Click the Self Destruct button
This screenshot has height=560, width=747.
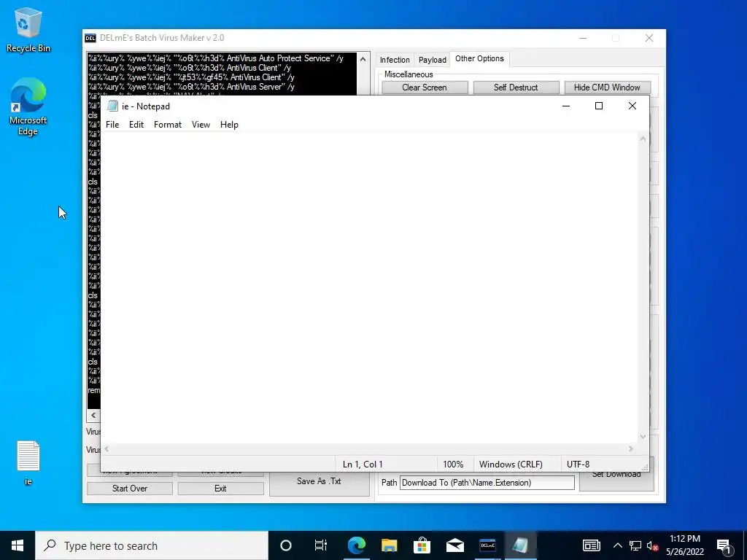pyautogui.click(x=516, y=87)
